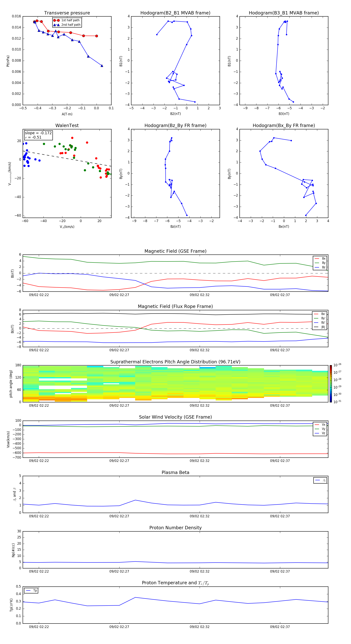Select the Bz legend entry in GSE panel
351x644 pixels.
coord(320,267)
